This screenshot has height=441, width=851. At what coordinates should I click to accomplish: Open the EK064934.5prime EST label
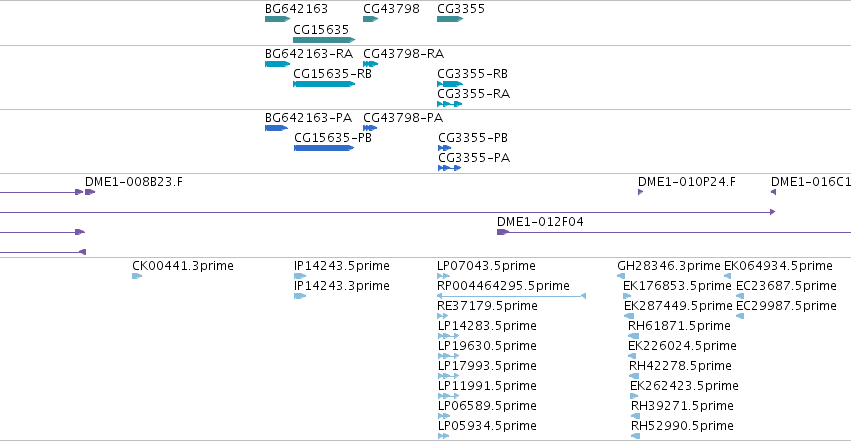coord(778,266)
